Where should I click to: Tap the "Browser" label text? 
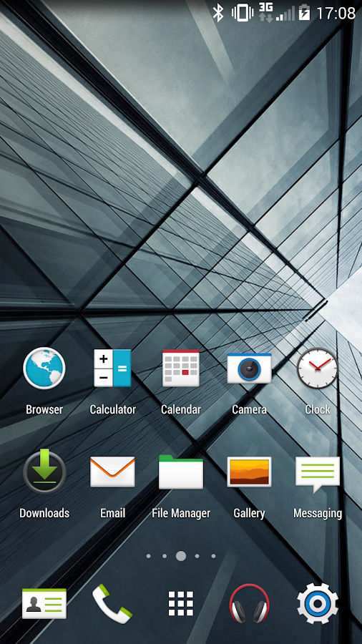[44, 409]
